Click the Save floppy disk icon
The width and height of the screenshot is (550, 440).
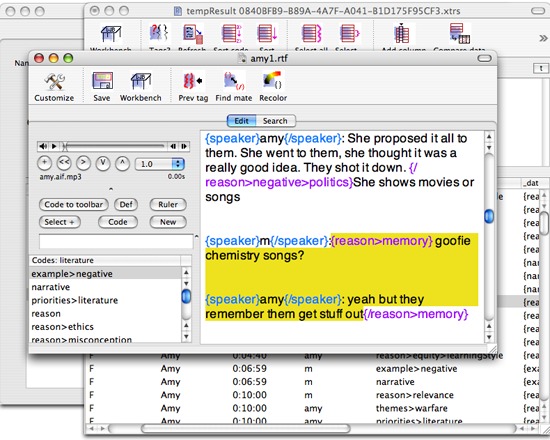click(102, 80)
